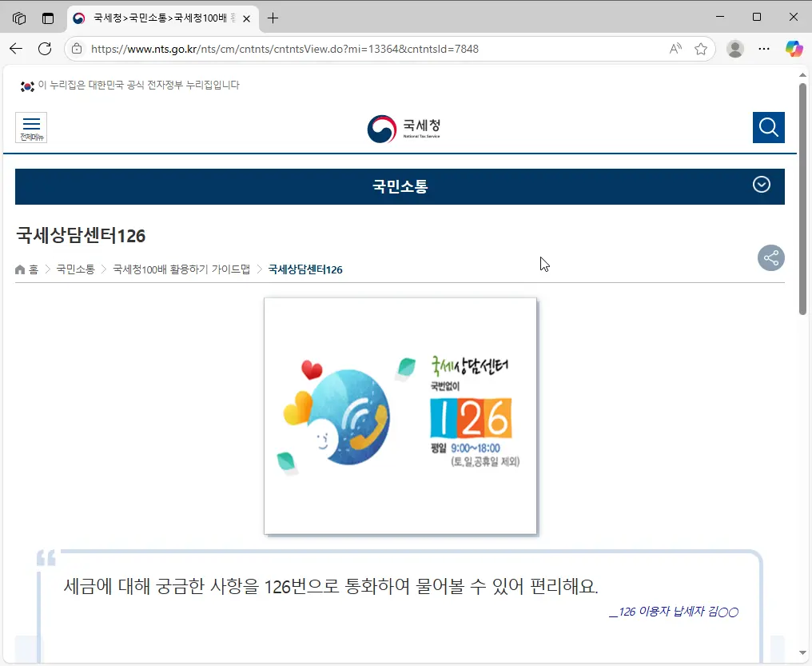The image size is (812, 666).
Task: Open the Copilot sidebar icon
Action: (794, 49)
